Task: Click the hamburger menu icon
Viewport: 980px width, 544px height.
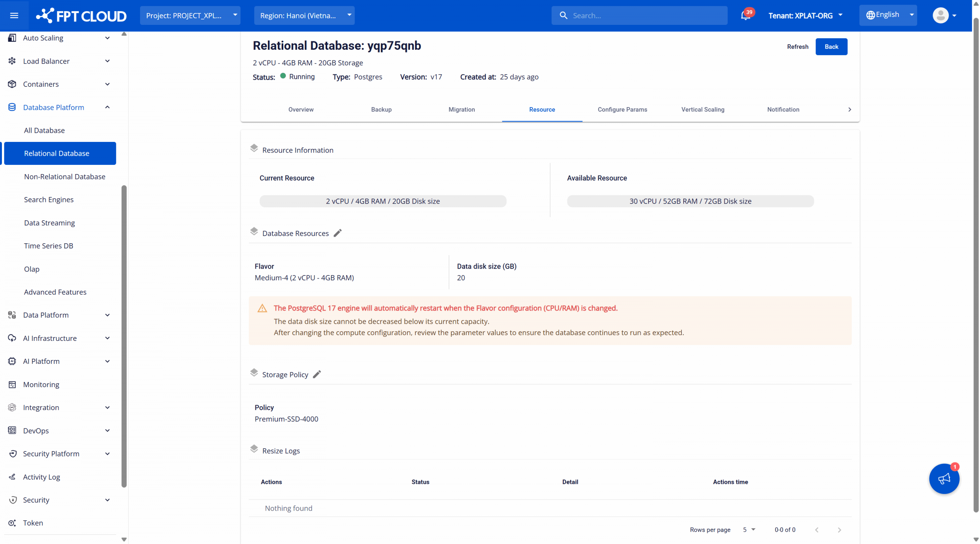Action: click(x=14, y=15)
